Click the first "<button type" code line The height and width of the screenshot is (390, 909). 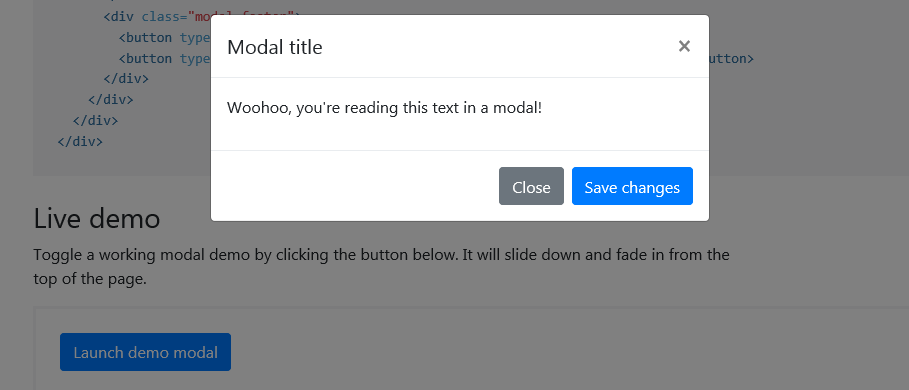(165, 38)
